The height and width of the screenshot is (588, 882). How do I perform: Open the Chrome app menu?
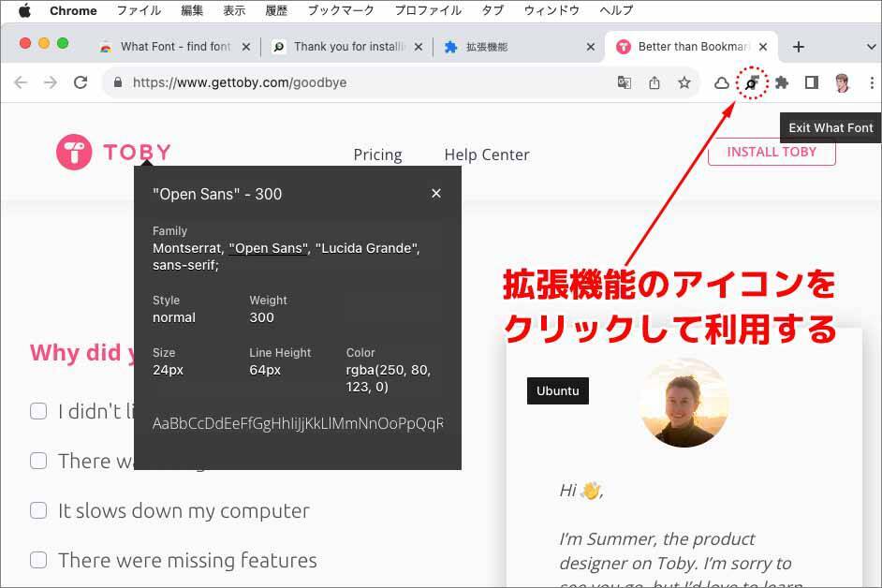coord(73,10)
